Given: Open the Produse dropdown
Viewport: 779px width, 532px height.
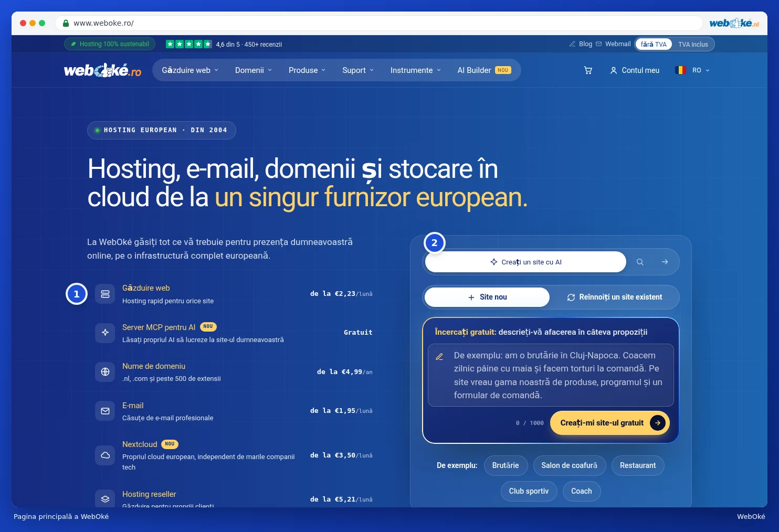Looking at the screenshot, I should (x=307, y=70).
